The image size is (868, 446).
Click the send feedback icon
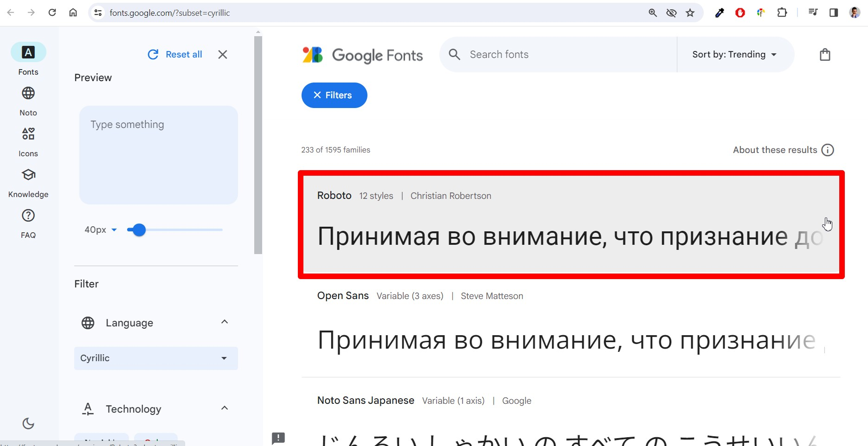(278, 438)
